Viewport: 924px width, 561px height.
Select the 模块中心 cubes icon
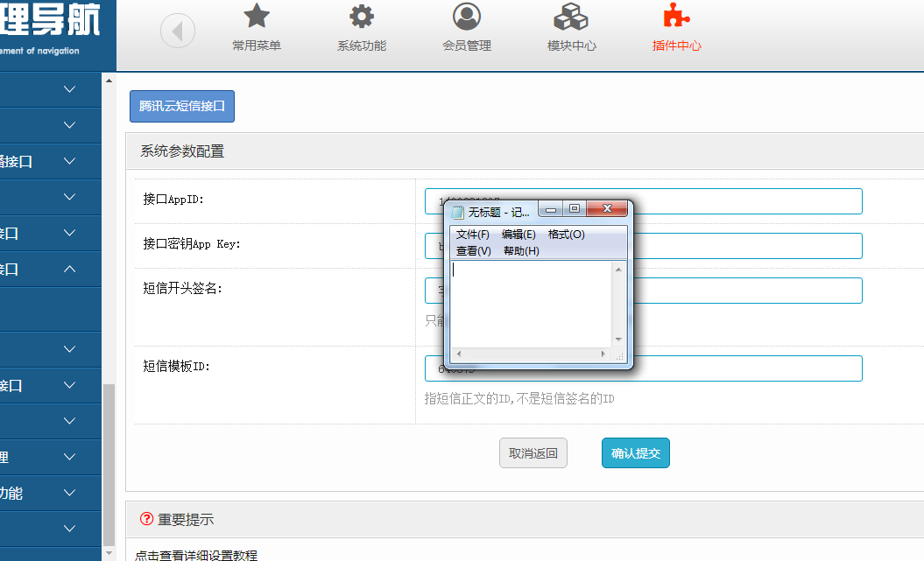[571, 17]
